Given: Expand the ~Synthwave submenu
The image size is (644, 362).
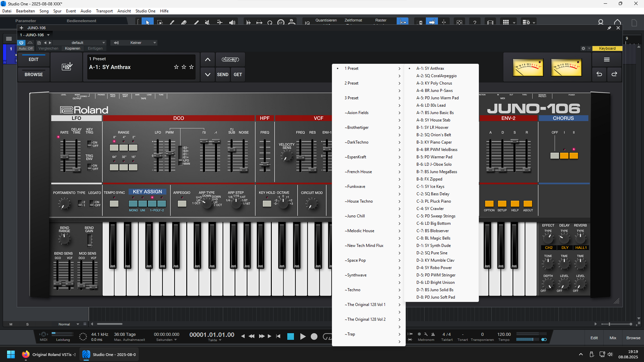Looking at the screenshot, I should click(x=369, y=275).
